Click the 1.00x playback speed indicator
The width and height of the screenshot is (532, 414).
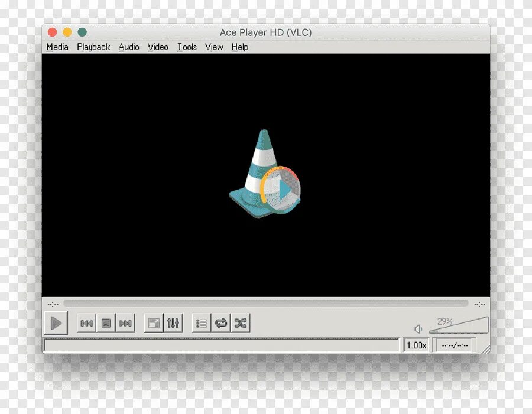click(x=416, y=345)
